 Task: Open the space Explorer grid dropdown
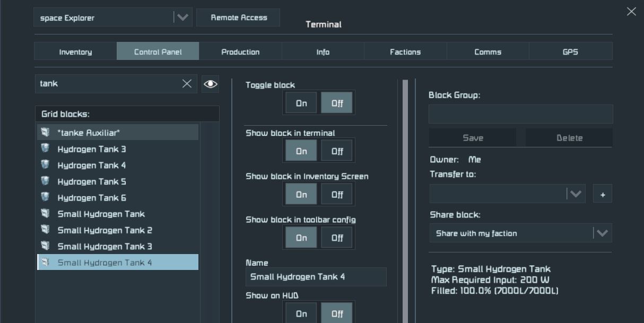182,18
